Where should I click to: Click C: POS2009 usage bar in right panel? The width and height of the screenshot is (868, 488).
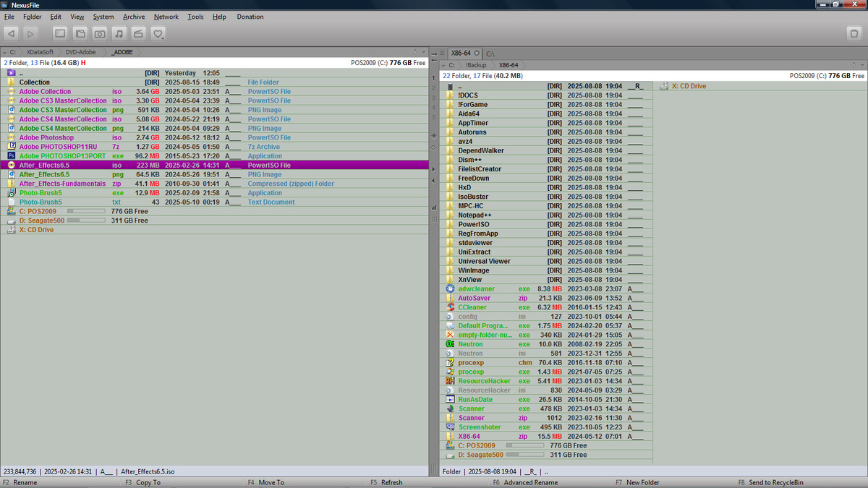[525, 446]
